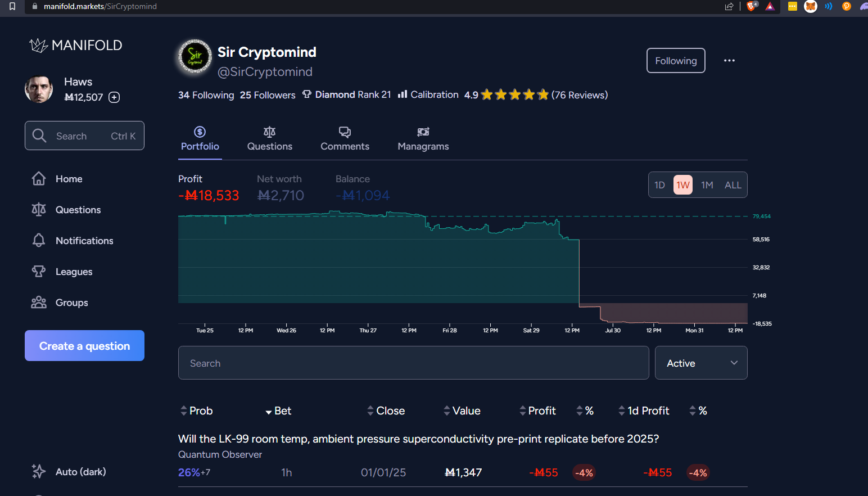Show the Net worth graph view

(x=281, y=188)
